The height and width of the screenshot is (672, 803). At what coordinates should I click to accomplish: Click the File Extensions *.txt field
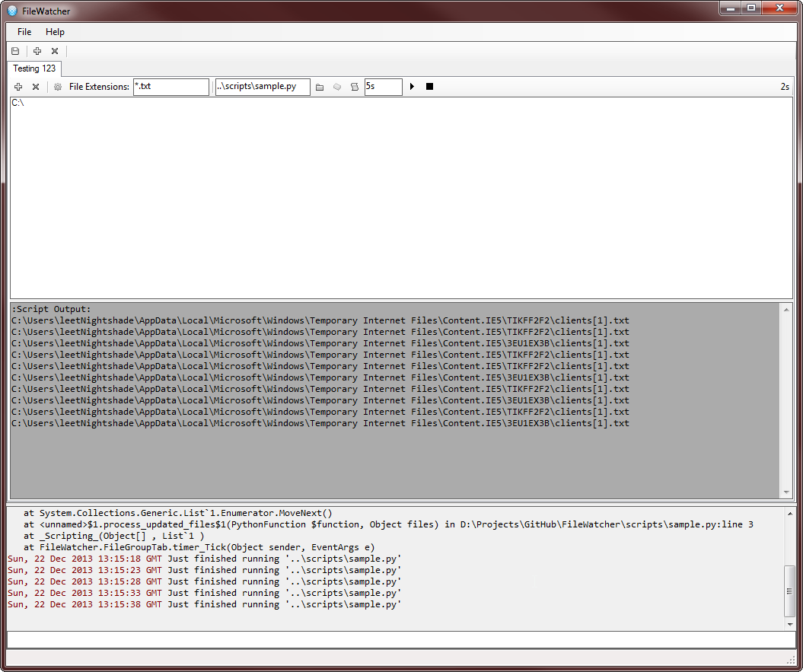(x=170, y=87)
